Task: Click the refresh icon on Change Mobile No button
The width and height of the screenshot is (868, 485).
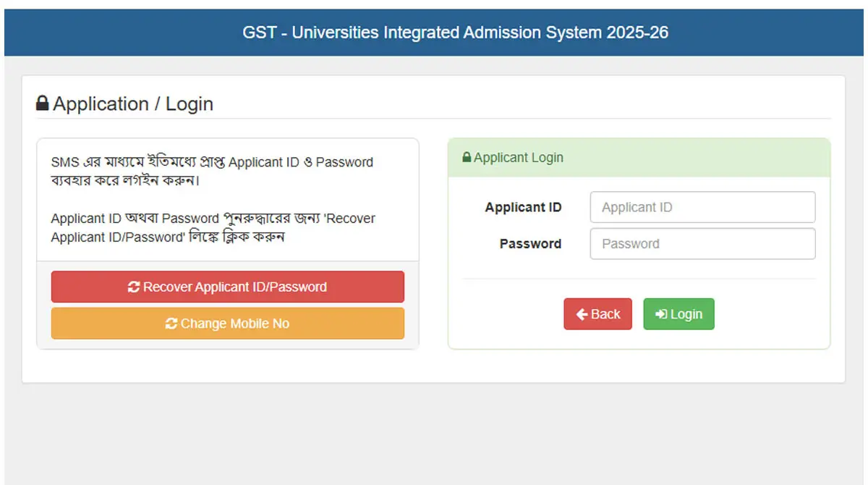Action: pos(171,323)
